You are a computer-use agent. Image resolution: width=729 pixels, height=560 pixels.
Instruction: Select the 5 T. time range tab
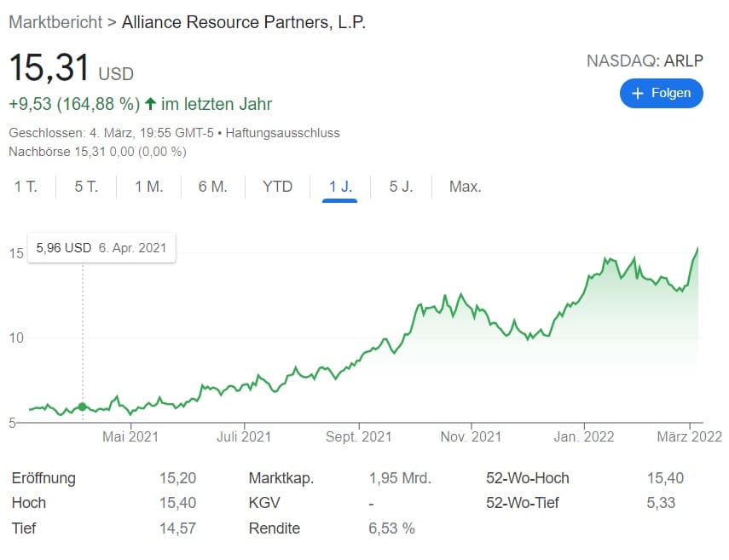[x=86, y=187]
